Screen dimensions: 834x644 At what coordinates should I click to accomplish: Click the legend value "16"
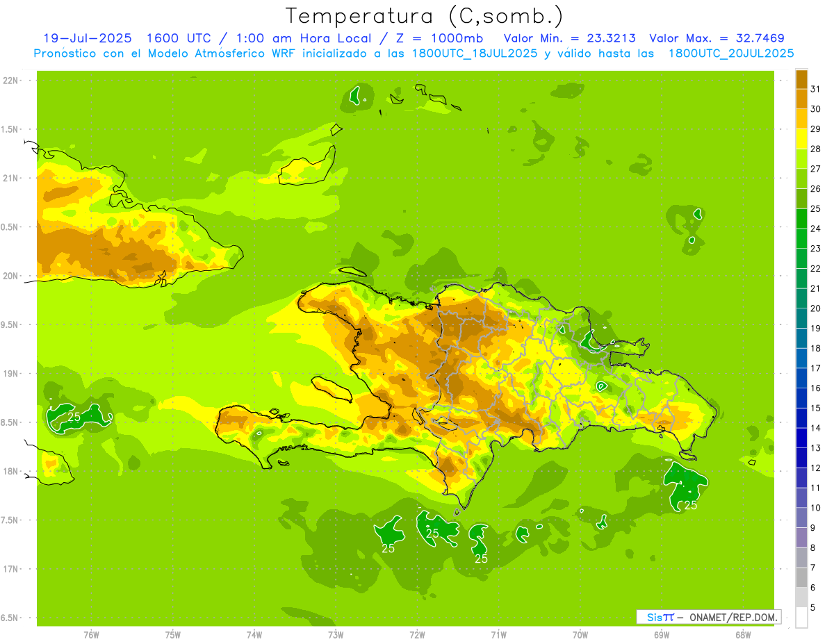pos(816,388)
